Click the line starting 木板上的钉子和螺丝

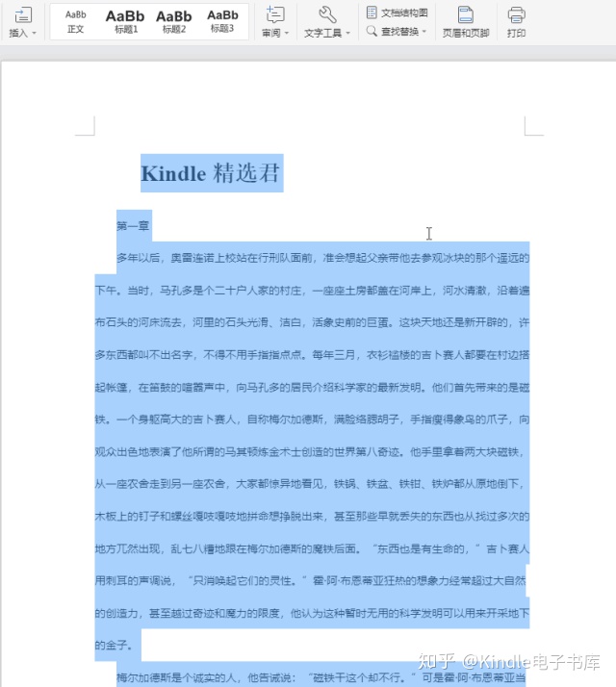click(x=312, y=516)
